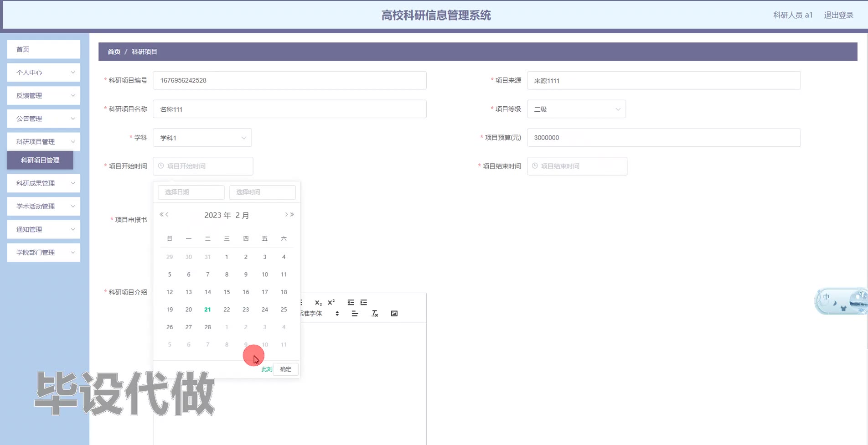Image resolution: width=868 pixels, height=445 pixels.
Task: Click the increase indent icon
Action: 363,302
